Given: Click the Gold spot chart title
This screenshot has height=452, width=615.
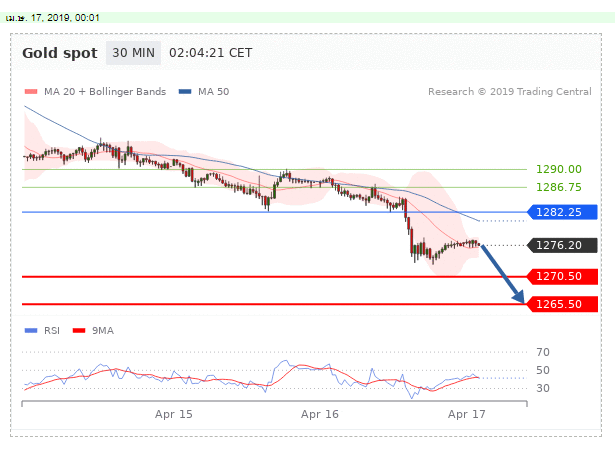Looking at the screenshot, I should (x=60, y=53).
